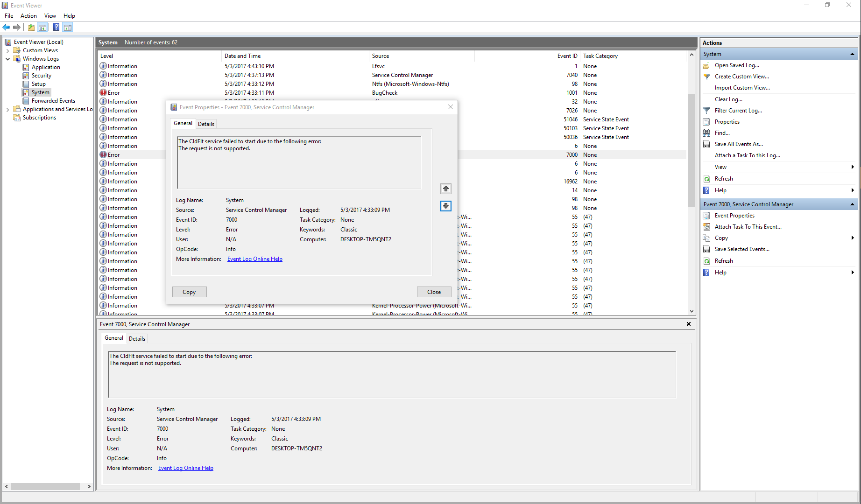
Task: Click the previous event up-arrow button in dialog
Action: (446, 189)
